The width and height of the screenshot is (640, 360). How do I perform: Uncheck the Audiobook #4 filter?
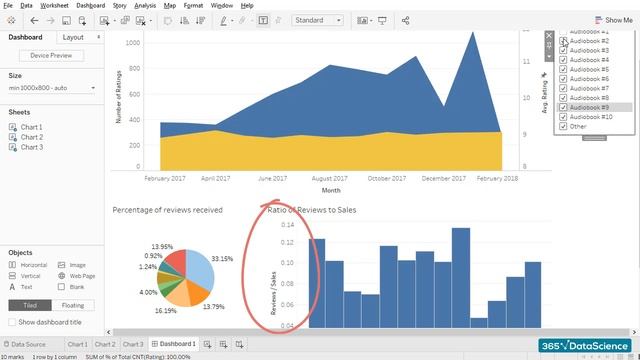[x=563, y=60]
